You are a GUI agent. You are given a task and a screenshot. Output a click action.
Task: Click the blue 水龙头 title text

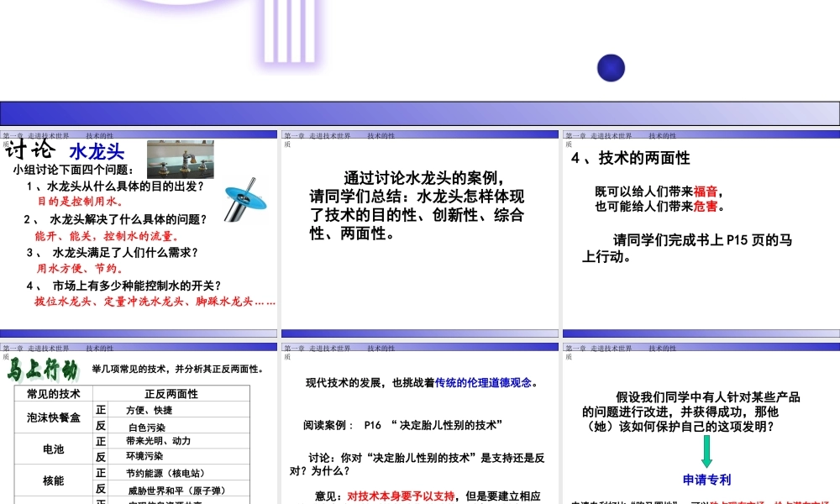pyautogui.click(x=97, y=152)
